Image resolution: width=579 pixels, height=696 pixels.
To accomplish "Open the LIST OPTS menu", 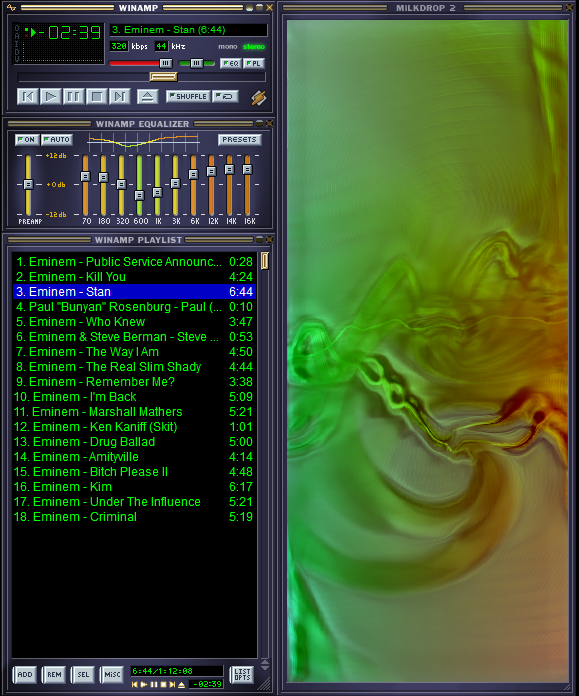I will coord(242,675).
